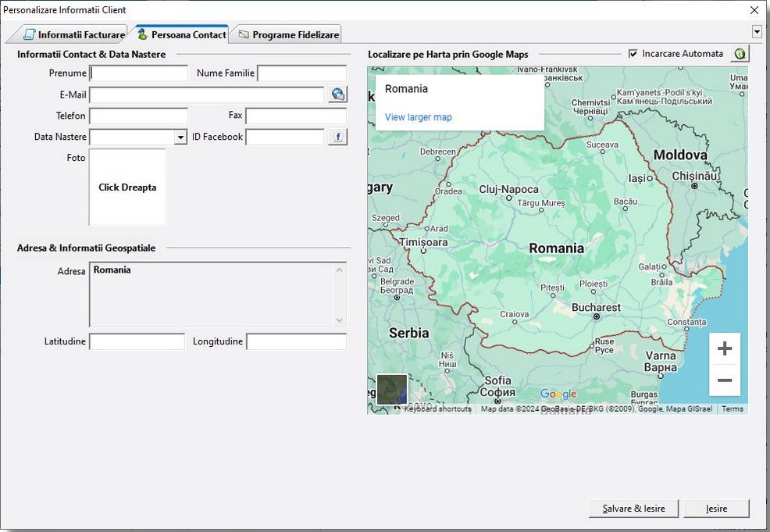Click the Data Nastere date field

coord(132,137)
